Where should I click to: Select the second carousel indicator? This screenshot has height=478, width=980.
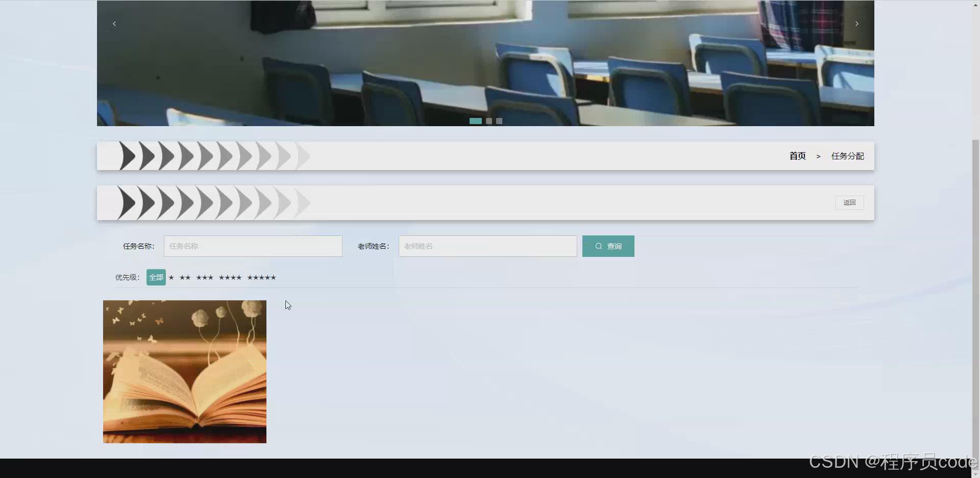[x=489, y=121]
